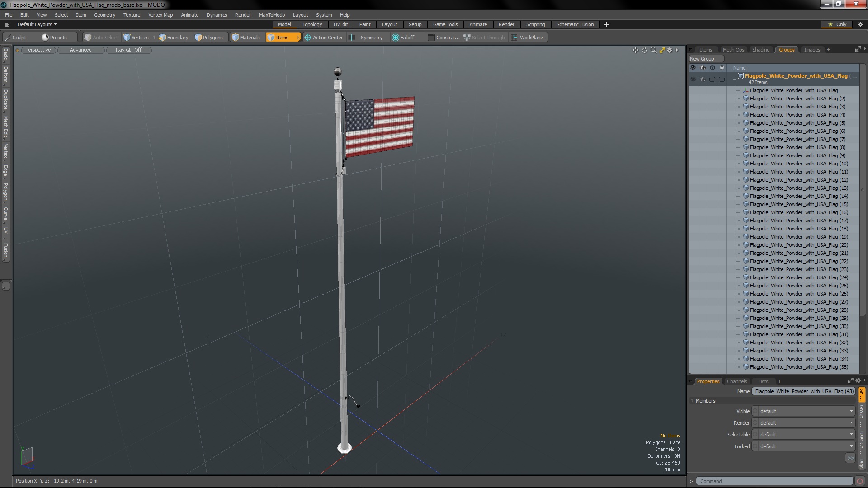Select Flagpole_White_Powder_with_USA_Flag (10) item

798,164
